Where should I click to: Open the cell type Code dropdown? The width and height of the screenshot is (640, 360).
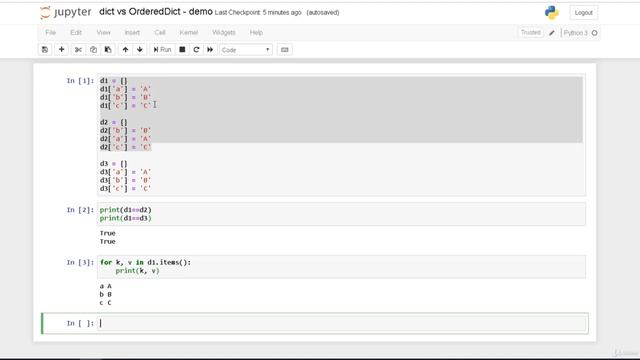[x=246, y=50]
